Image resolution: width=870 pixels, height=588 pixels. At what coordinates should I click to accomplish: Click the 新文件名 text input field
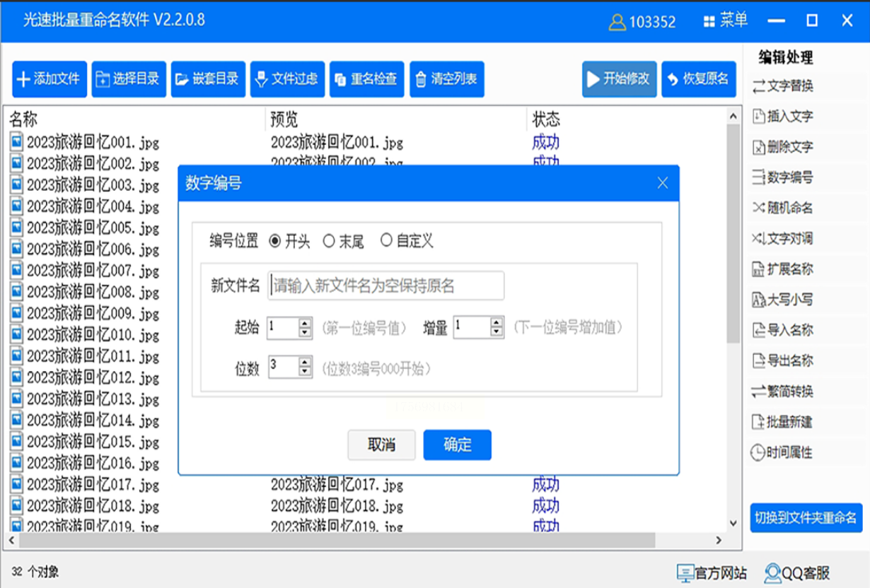pos(385,286)
